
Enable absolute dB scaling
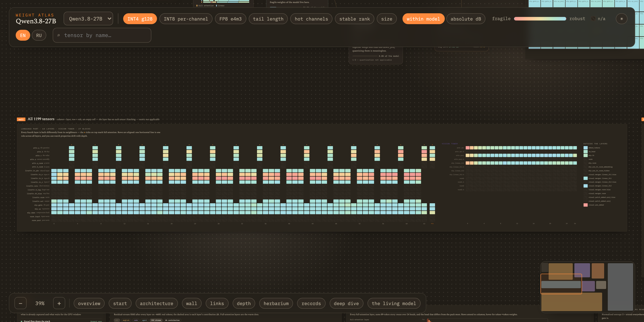[x=466, y=19]
